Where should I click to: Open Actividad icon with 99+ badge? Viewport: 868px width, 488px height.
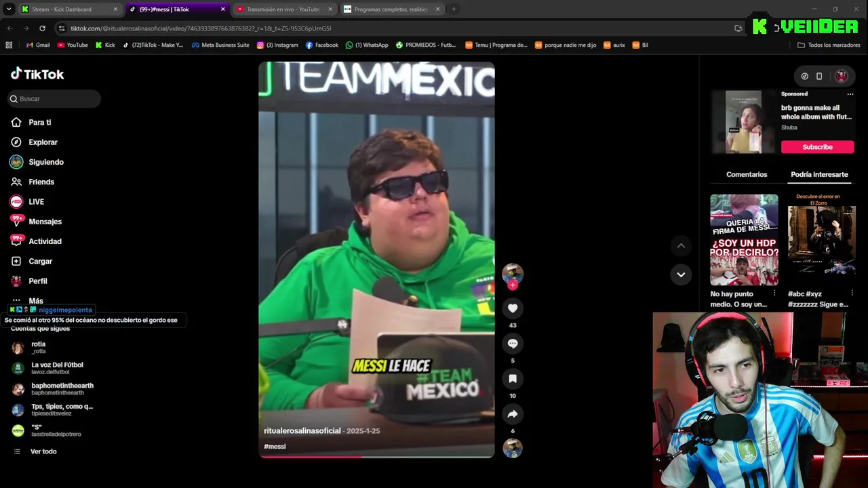point(16,241)
